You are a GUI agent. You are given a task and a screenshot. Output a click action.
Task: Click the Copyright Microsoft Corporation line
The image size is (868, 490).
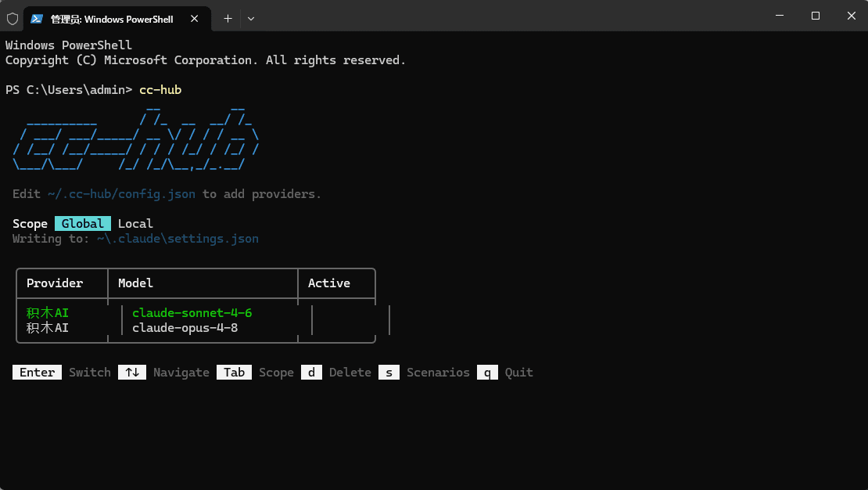click(206, 59)
